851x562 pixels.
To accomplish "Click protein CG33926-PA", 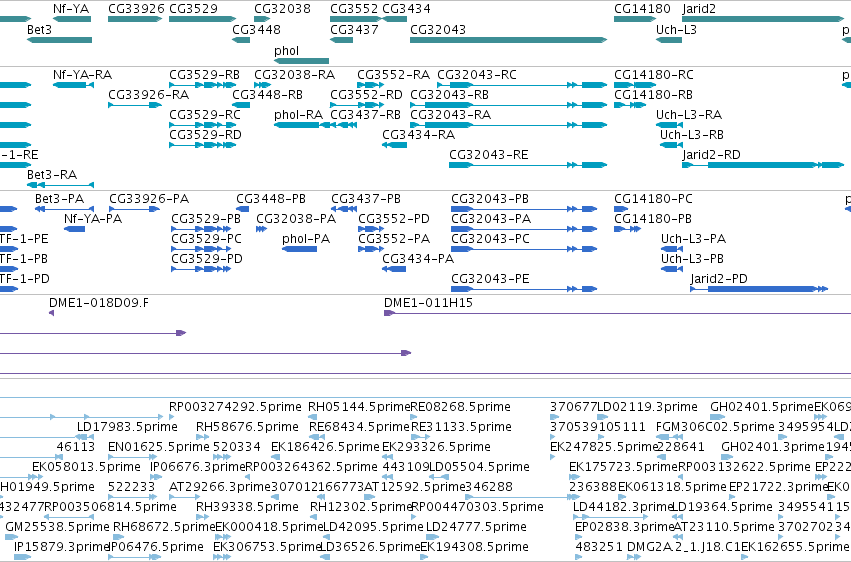I will tap(149, 199).
